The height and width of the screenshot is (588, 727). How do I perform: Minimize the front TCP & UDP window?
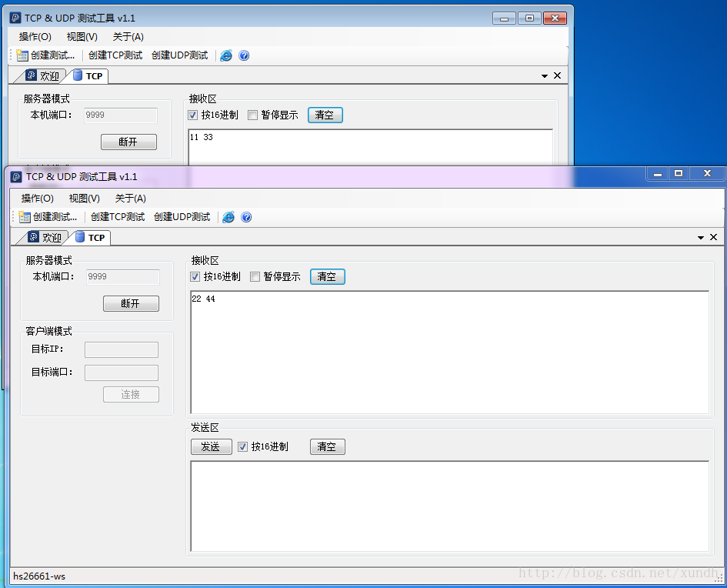[x=658, y=174]
